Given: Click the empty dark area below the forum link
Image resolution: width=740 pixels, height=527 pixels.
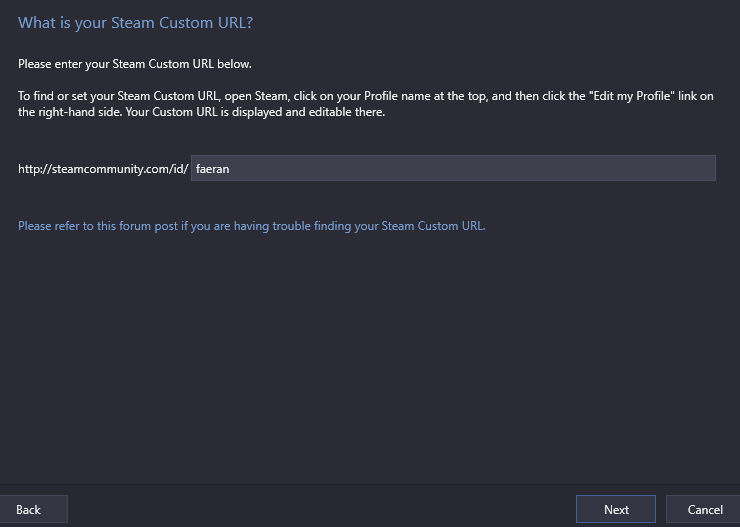Looking at the screenshot, I should coord(368,359).
